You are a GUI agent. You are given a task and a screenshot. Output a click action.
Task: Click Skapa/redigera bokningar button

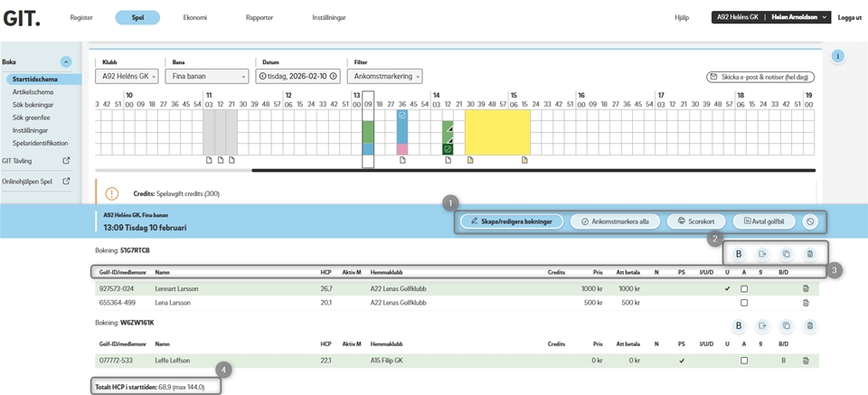tap(512, 221)
